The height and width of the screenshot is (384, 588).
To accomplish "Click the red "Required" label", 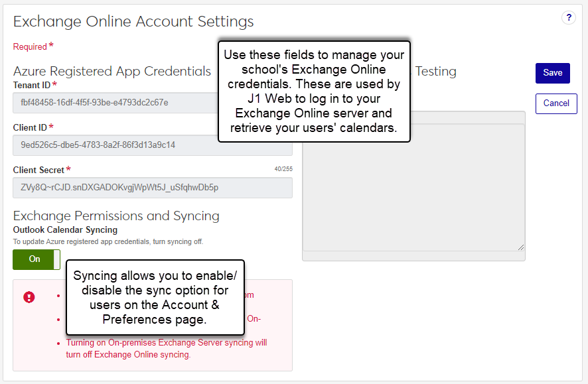I will (30, 47).
